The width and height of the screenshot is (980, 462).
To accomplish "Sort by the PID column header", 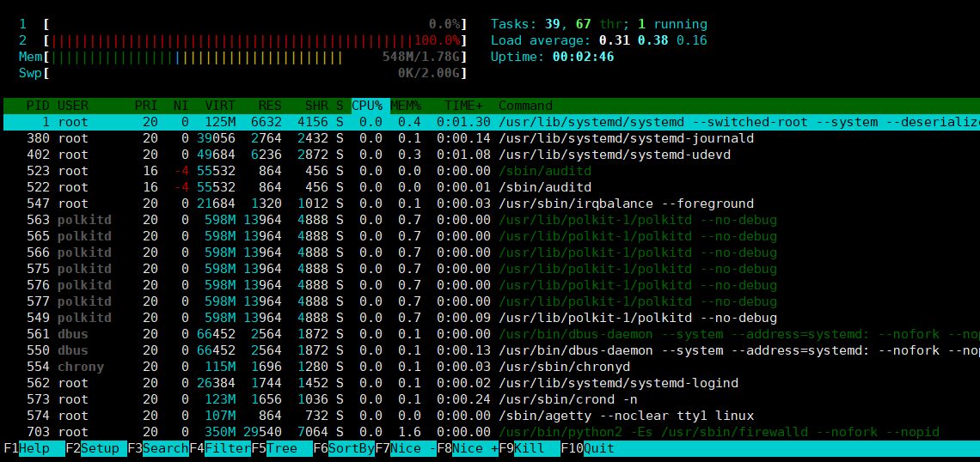I will pos(38,106).
